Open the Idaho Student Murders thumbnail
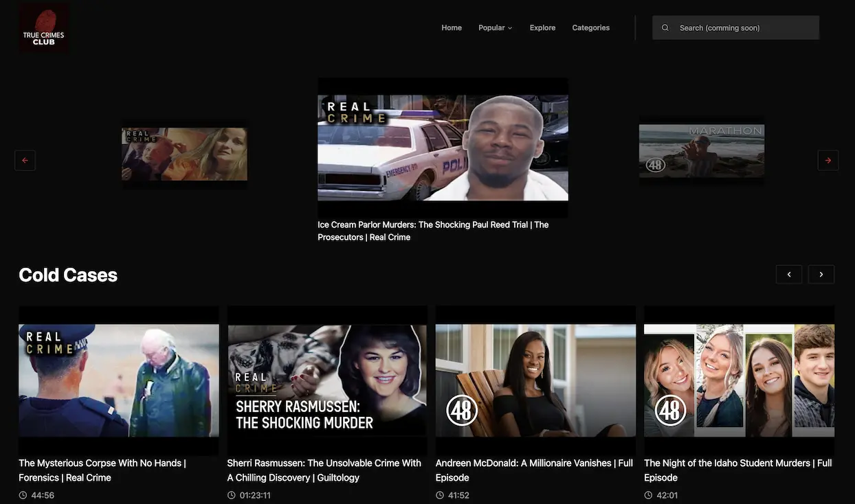The height and width of the screenshot is (504, 855). tap(740, 380)
